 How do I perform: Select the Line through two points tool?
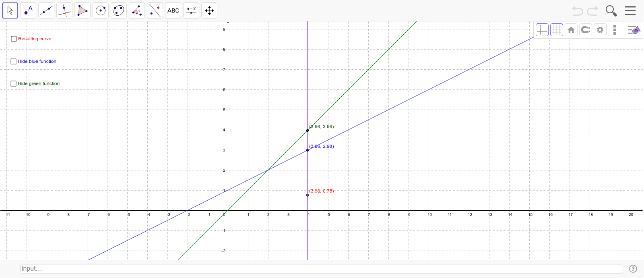tap(46, 10)
